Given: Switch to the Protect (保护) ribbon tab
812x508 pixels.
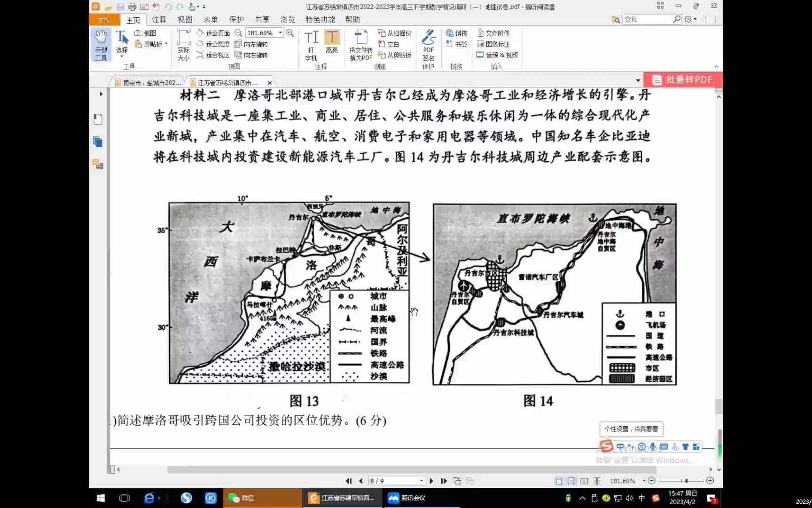Looking at the screenshot, I should pyautogui.click(x=236, y=19).
